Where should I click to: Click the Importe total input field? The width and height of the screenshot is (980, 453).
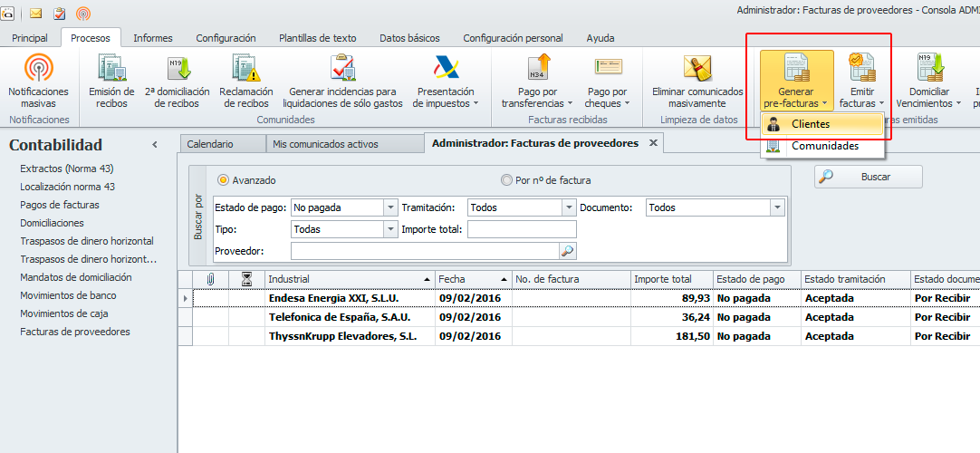pos(522,229)
